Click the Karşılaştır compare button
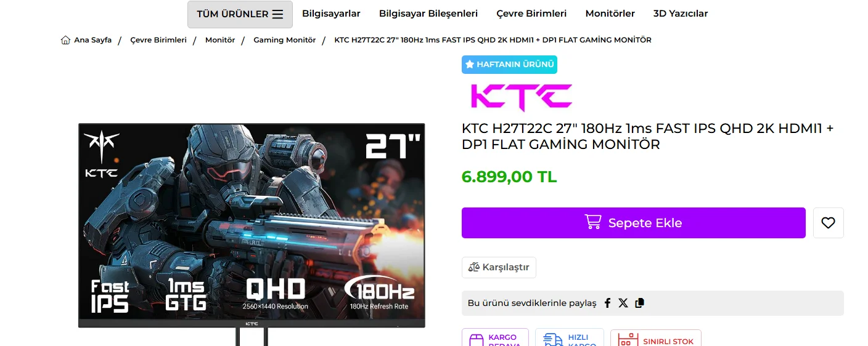Screen dimensions: 868x346 [499, 267]
